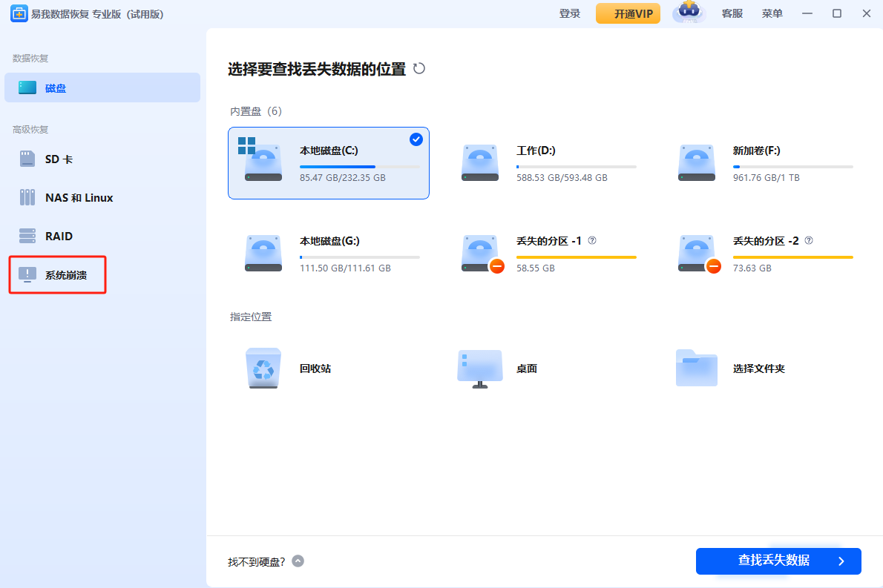
Task: Click the 内置盘 (6) section header
Action: point(256,111)
